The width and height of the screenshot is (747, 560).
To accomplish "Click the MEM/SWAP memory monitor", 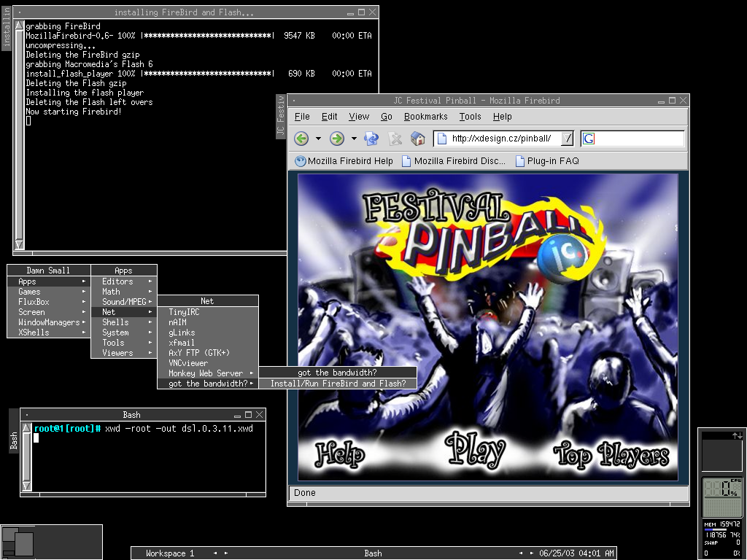I will pos(722,539).
